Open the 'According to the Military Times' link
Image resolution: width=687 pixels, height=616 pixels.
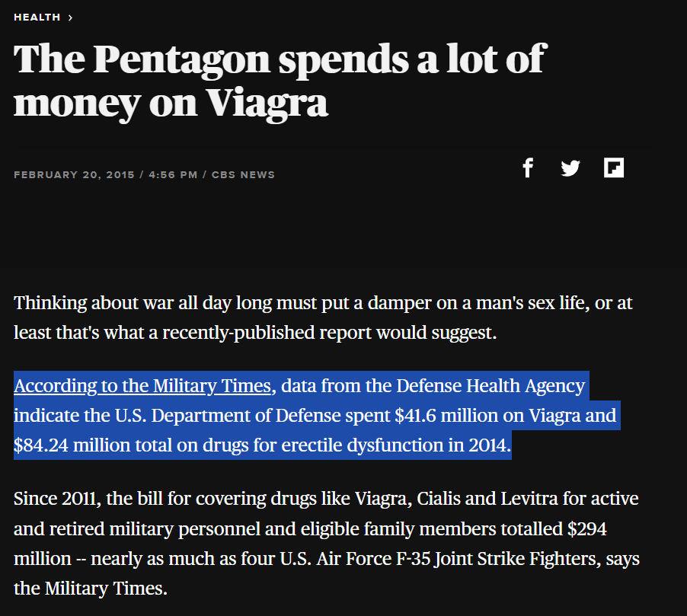click(142, 386)
